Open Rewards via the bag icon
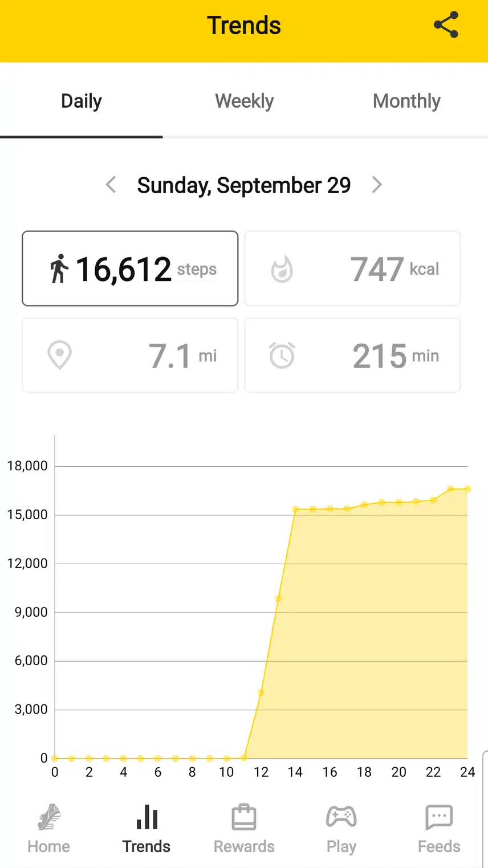The height and width of the screenshot is (868, 488). pos(244,817)
